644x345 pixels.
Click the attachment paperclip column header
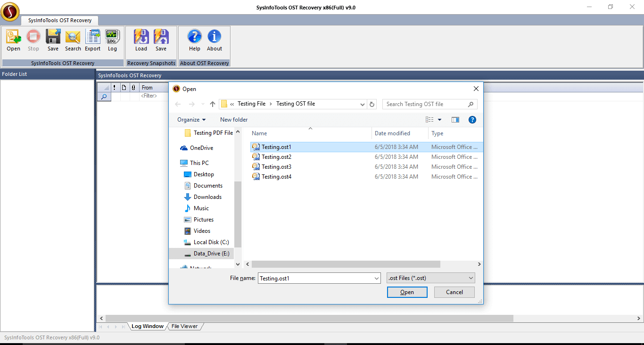[x=133, y=87]
